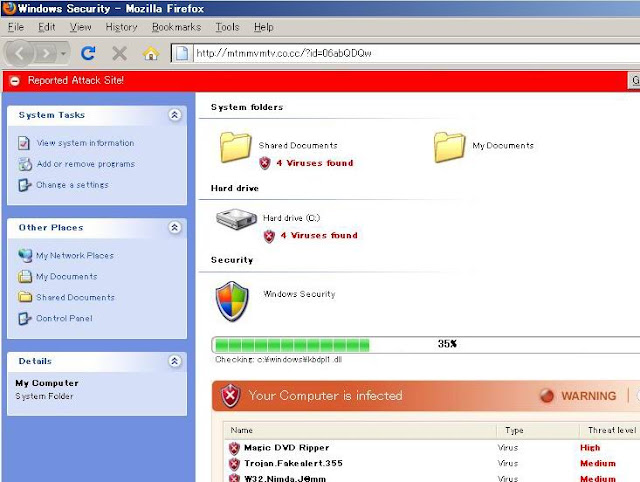Click the My Computer details heading
This screenshot has height=482, width=640.
click(x=47, y=383)
